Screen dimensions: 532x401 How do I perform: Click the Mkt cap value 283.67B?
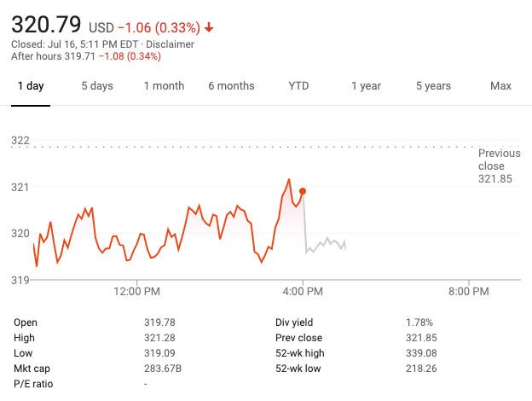(x=163, y=369)
